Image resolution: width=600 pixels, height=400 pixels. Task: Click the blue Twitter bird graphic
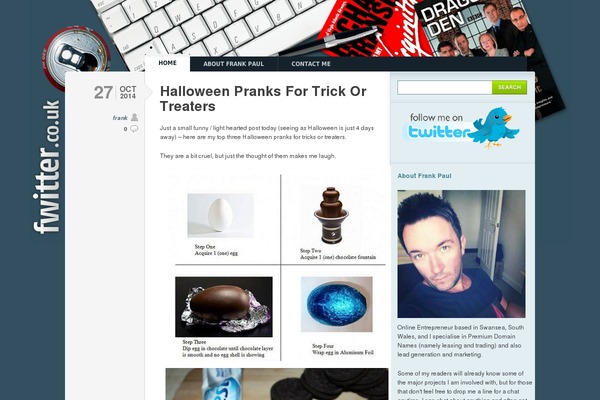pos(495,127)
